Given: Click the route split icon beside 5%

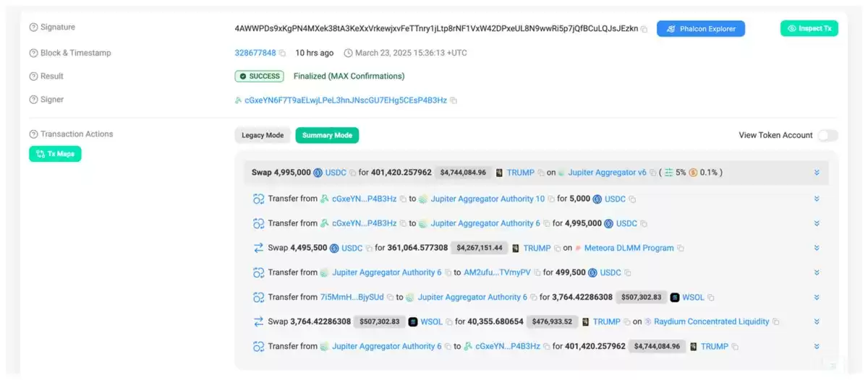Looking at the screenshot, I should 669,173.
